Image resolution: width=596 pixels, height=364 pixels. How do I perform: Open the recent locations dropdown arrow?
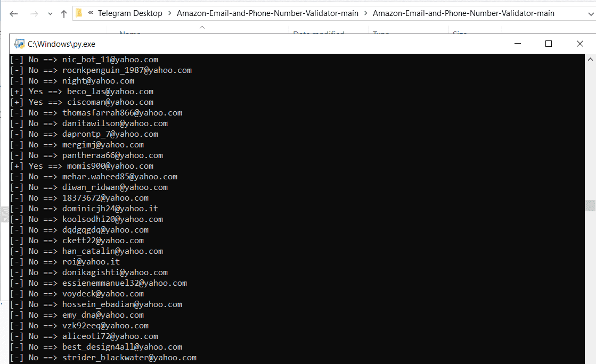click(x=50, y=14)
